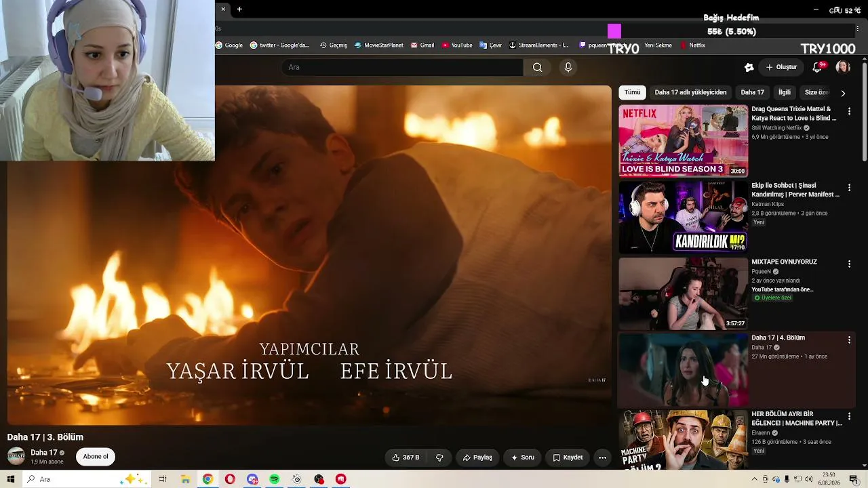Select the Tümü filter chip
868x488 pixels.
coord(632,92)
